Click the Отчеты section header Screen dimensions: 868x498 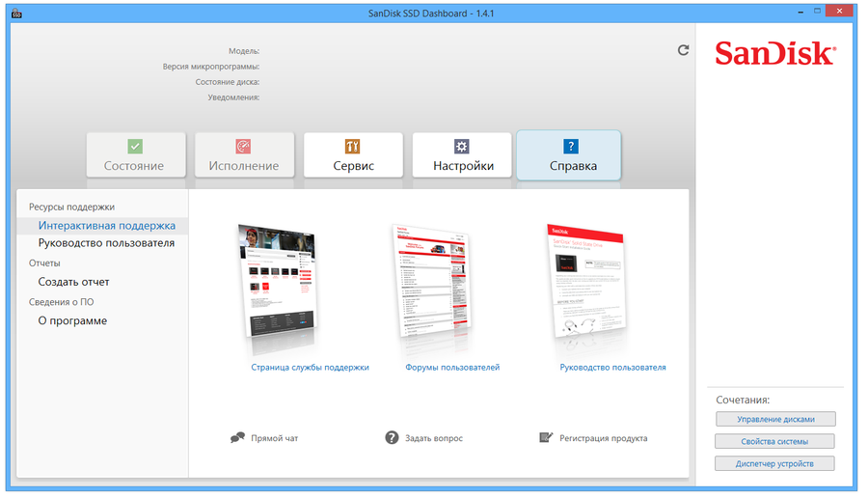click(44, 263)
